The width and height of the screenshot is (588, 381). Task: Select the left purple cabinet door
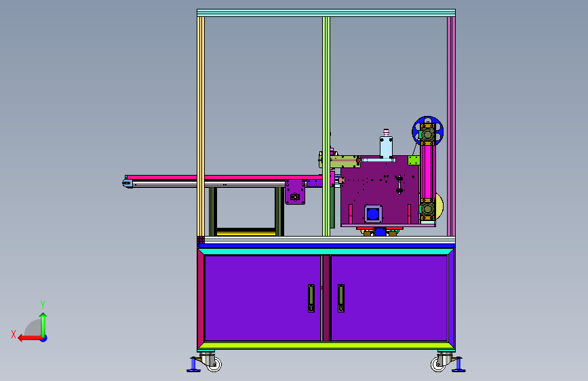(x=262, y=298)
